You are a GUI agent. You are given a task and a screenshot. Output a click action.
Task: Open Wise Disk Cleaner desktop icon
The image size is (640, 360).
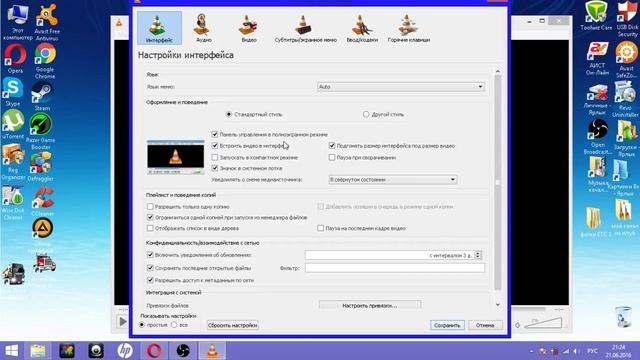click(x=13, y=203)
